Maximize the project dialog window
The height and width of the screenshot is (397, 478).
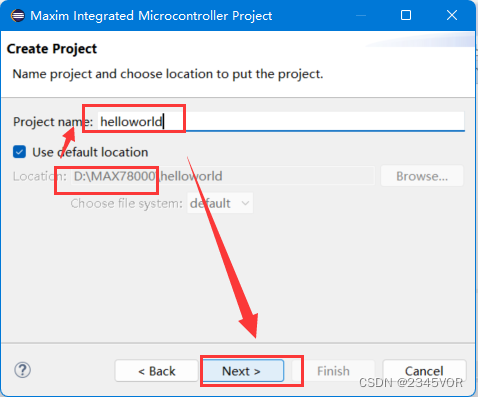[406, 15]
